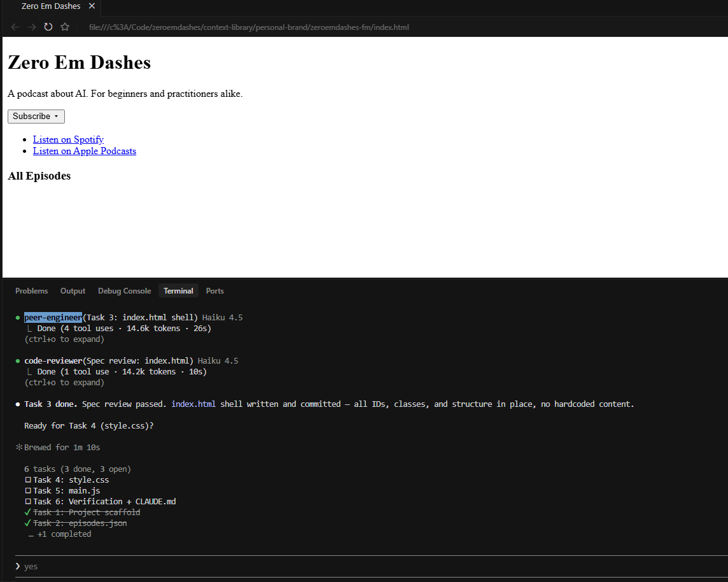Go back using the browser back arrow
The height and width of the screenshot is (582, 728).
pos(15,27)
